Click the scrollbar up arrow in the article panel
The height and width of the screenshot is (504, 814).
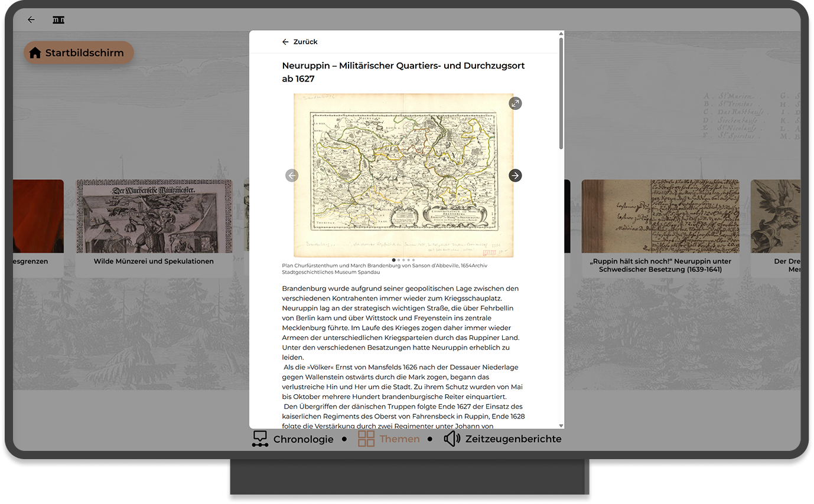[x=561, y=34]
